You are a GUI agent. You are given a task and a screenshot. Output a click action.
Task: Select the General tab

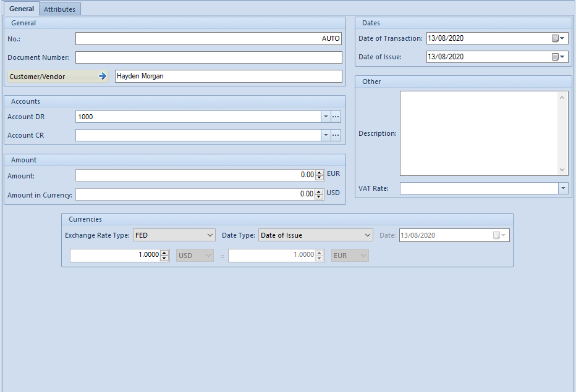tap(22, 9)
